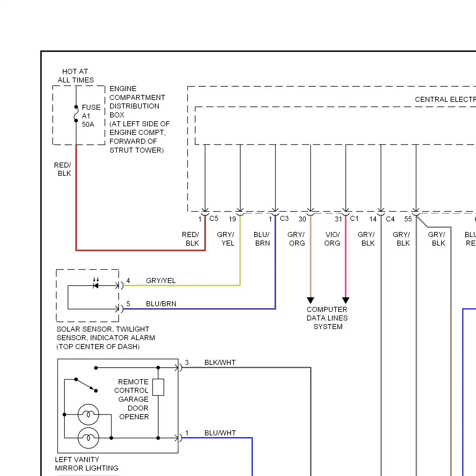Viewport: 476px width, 476px height.
Task: Click the BLK/WHT wire label
Action: pyautogui.click(x=220, y=362)
